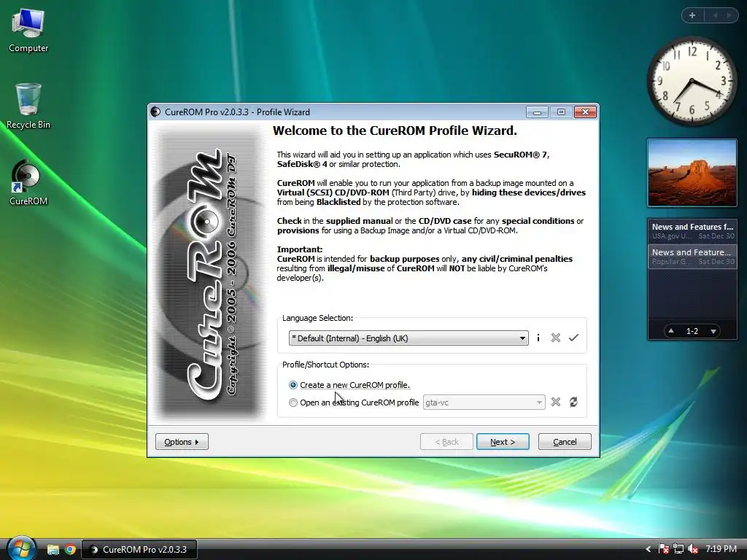The height and width of the screenshot is (560, 747).
Task: Click the analog clock gadget
Action: (x=692, y=81)
